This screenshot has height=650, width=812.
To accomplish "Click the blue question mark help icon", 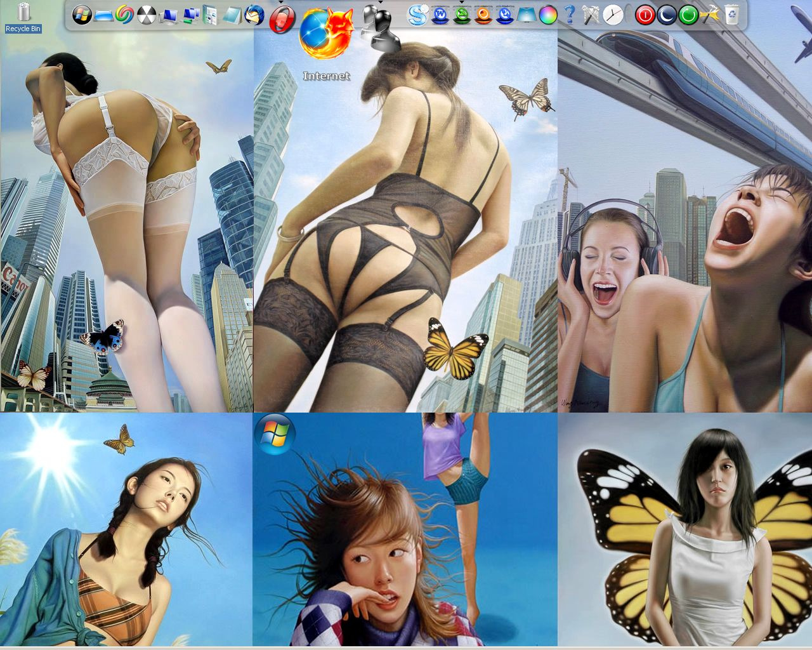I will 570,15.
